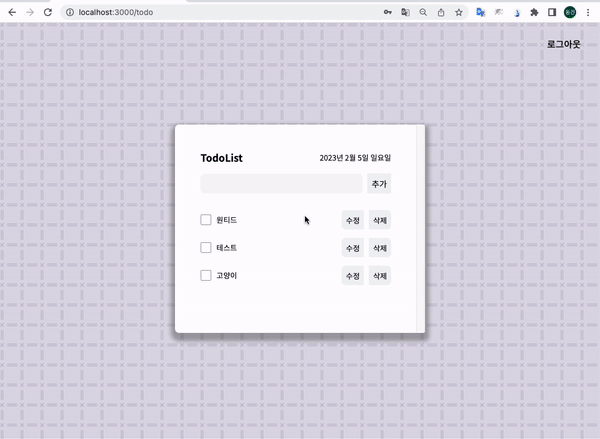Toggle the browser side panel icon
The width and height of the screenshot is (600, 439).
552,12
